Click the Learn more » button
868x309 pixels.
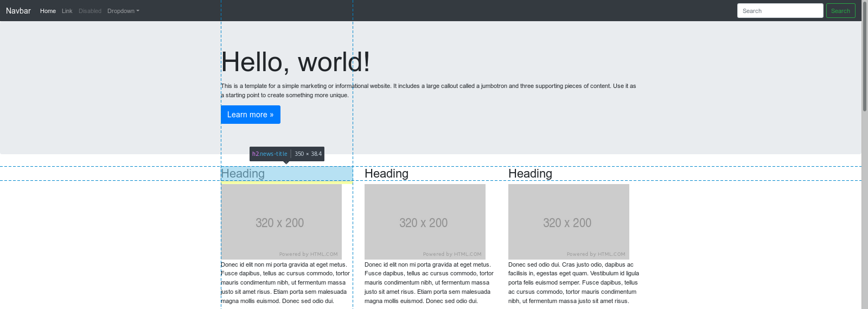251,115
